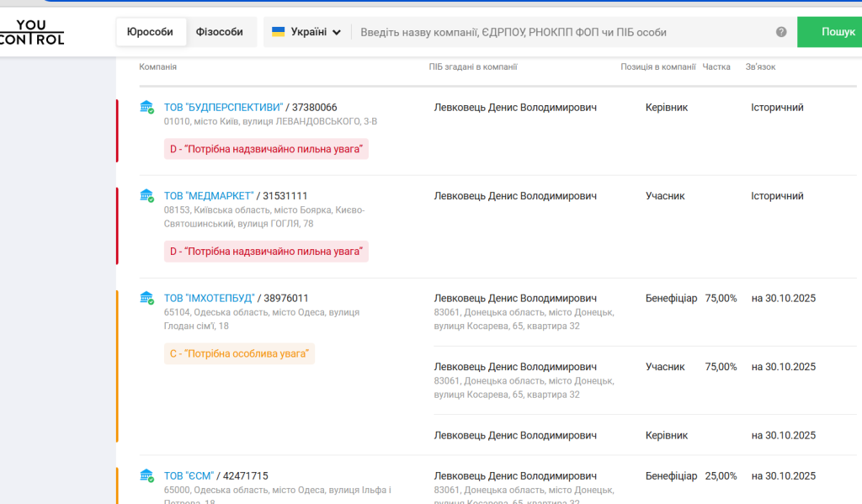The width and height of the screenshot is (862, 504).
Task: Click building icon beside ТОВ "БУДПЕРСПЕКТИВИ"
Action: pos(147,107)
